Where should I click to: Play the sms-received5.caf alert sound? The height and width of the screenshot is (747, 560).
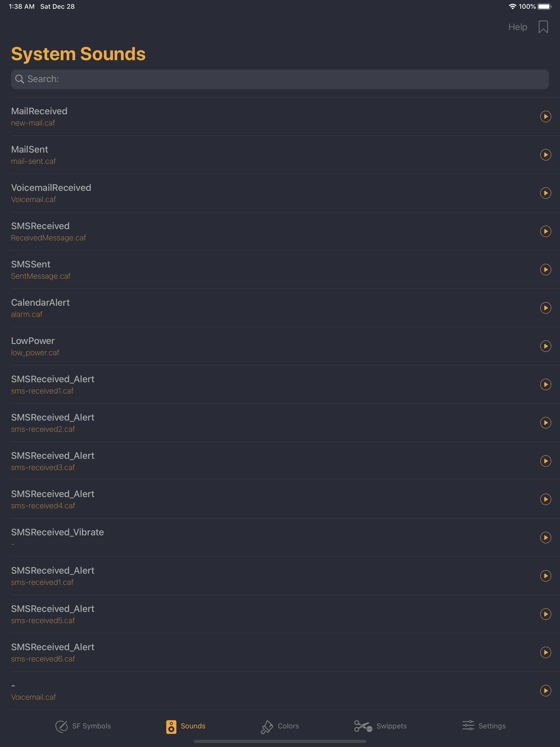click(546, 614)
